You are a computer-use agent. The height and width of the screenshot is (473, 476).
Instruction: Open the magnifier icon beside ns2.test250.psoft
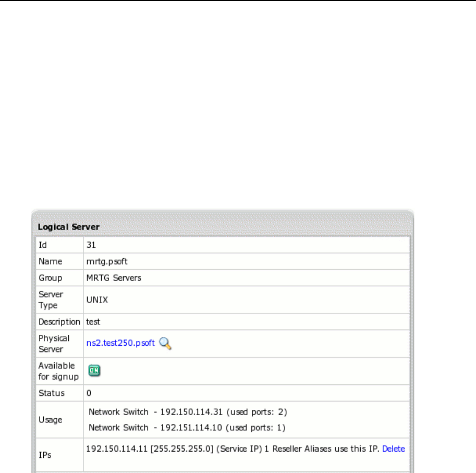[x=165, y=343]
